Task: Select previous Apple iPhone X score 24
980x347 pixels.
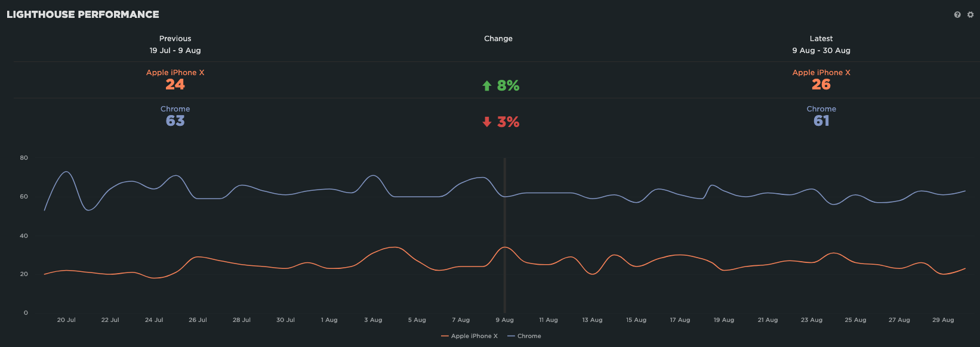Action: click(x=175, y=85)
